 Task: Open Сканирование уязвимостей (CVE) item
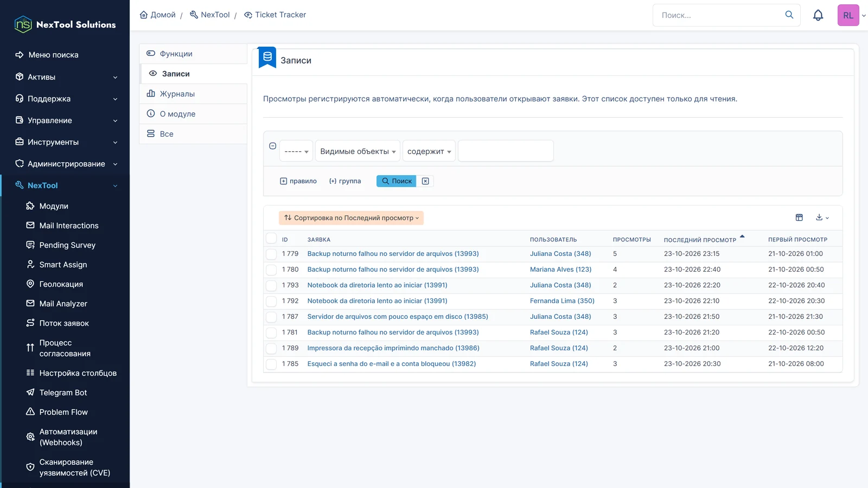click(74, 467)
